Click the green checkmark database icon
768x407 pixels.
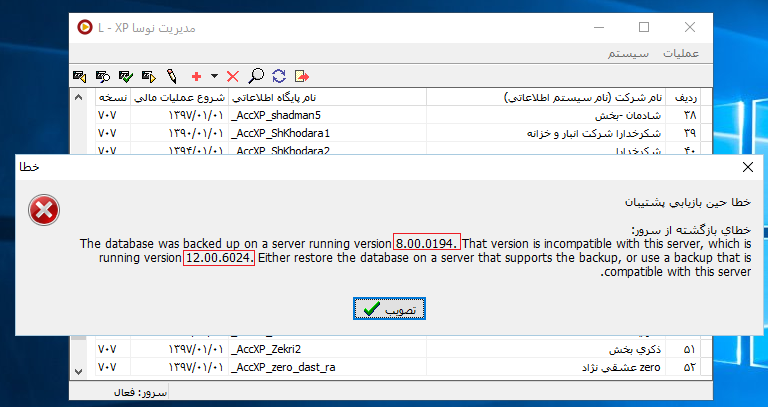tap(125, 76)
